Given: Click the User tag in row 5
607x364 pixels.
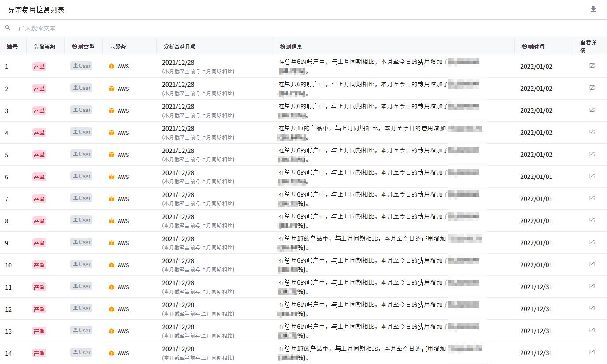Looking at the screenshot, I should pyautogui.click(x=81, y=154).
